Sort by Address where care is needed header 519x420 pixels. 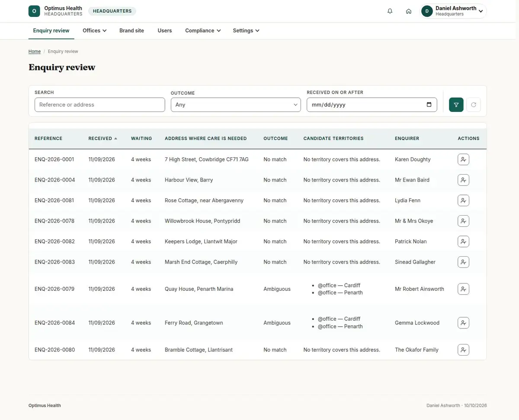(x=206, y=139)
